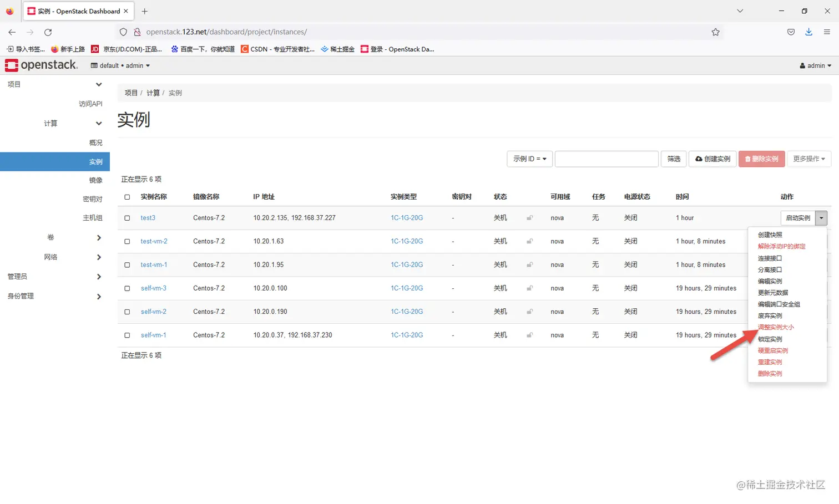Open the default • admin project dropdown
This screenshot has width=839, height=504.
[x=120, y=65]
